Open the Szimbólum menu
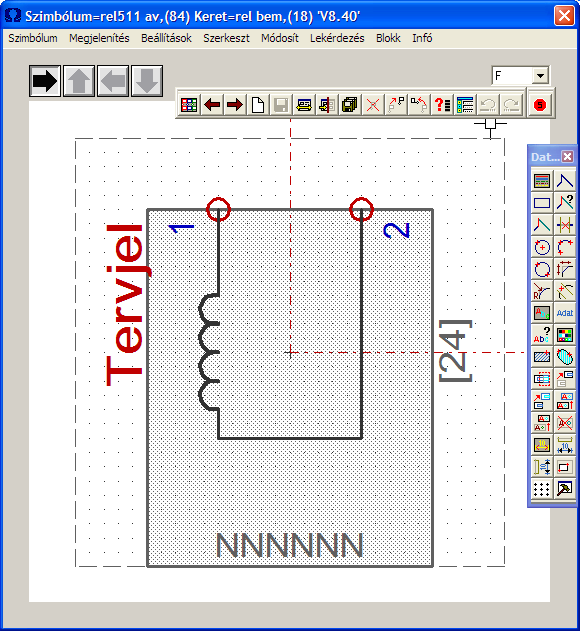This screenshot has height=631, width=580. point(33,38)
